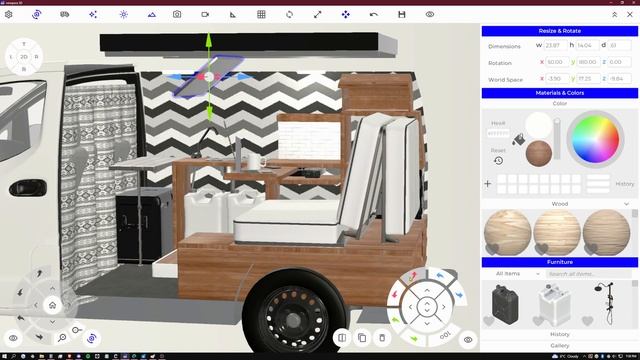Close the side panel with X icon

click(x=630, y=14)
